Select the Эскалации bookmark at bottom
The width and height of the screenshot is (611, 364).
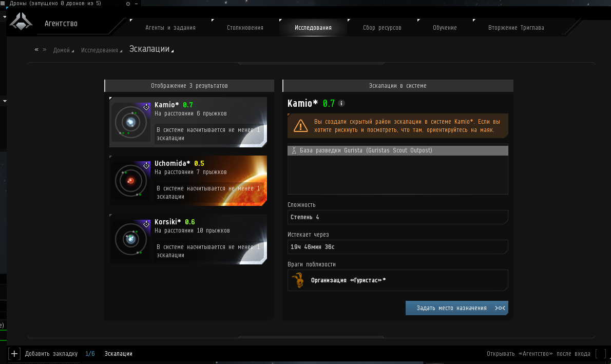tap(119, 354)
